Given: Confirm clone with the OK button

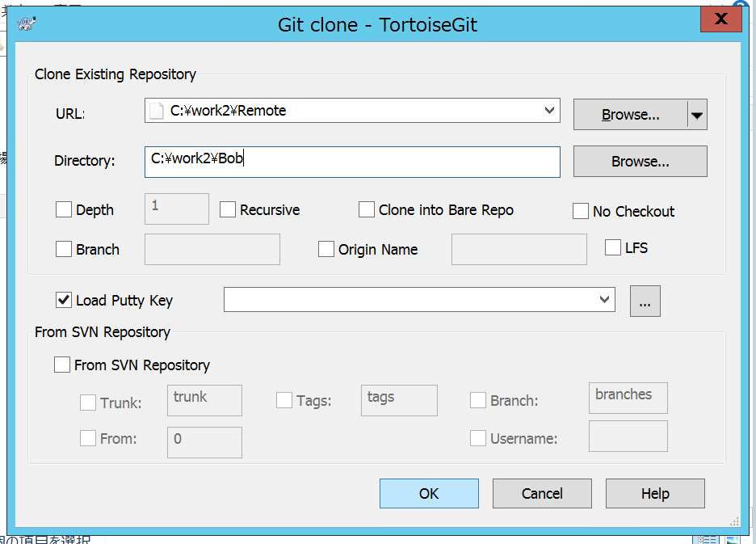Looking at the screenshot, I should coord(429,493).
